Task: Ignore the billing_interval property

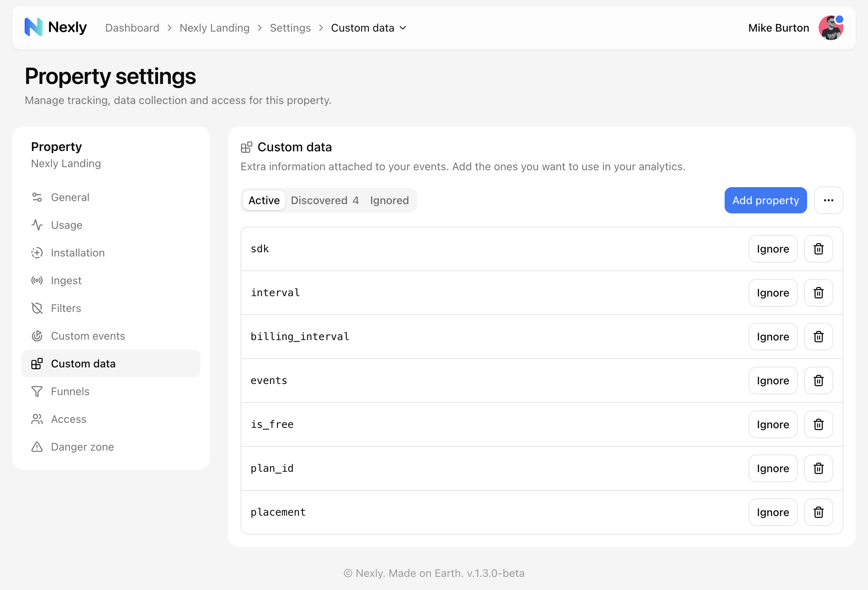Action: [x=773, y=337]
